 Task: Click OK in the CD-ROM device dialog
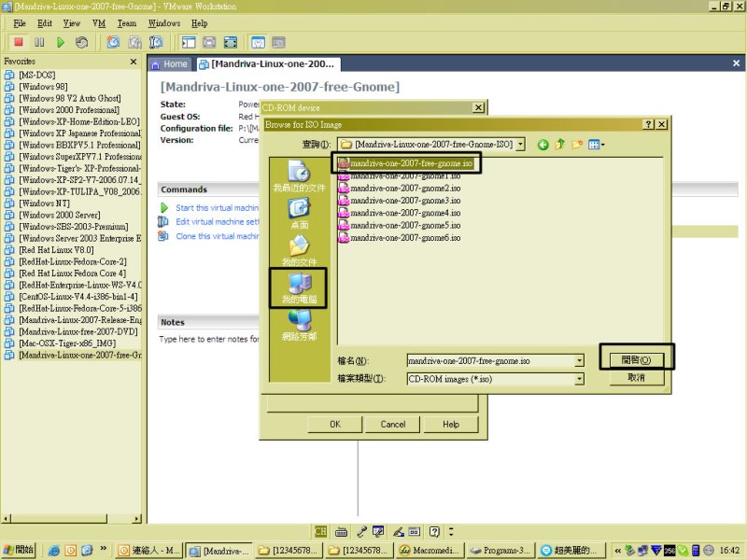tap(335, 425)
